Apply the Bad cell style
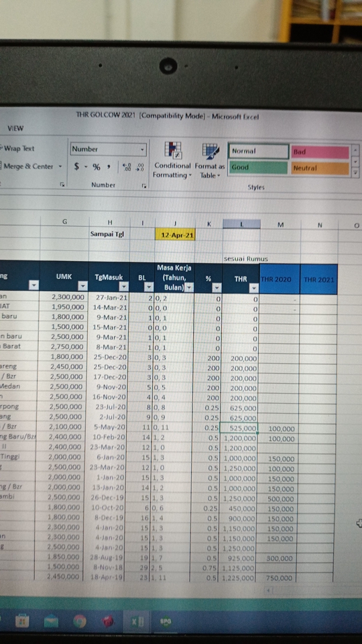The image size is (362, 644). coord(320,152)
